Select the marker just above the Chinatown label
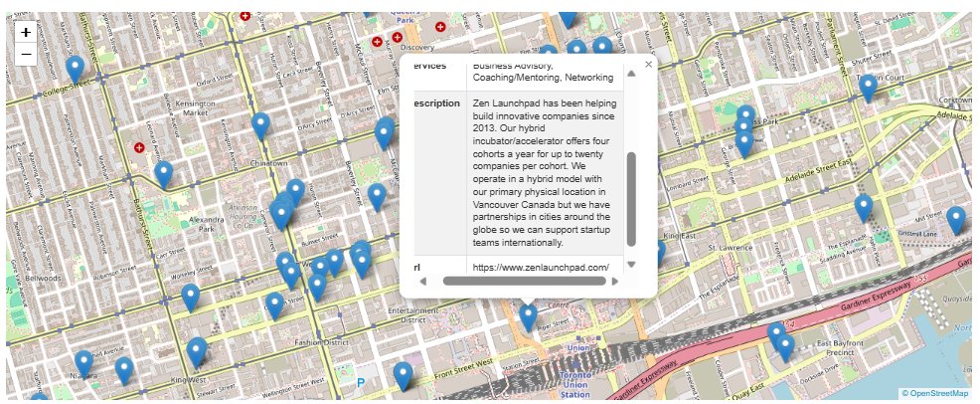This screenshot has height=404, width=980. (260, 125)
